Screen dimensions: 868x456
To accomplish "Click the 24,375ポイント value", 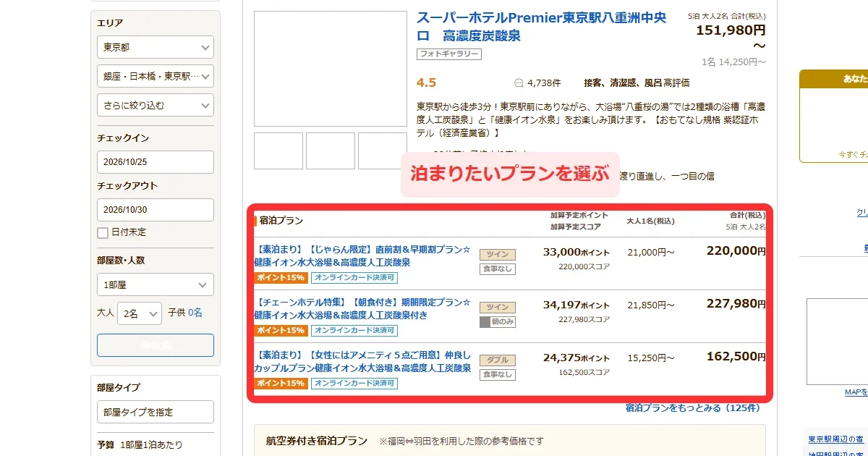I will coord(576,358).
